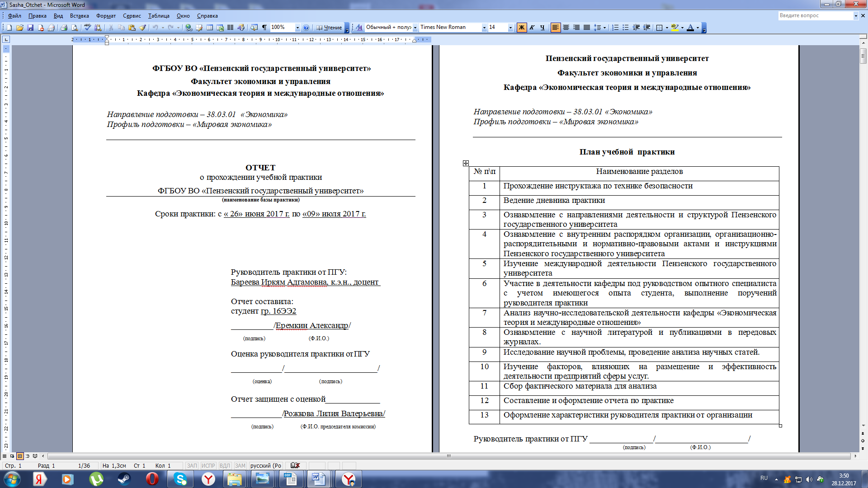
Task: Toggle underline formatting (Ч button)
Action: pos(542,28)
